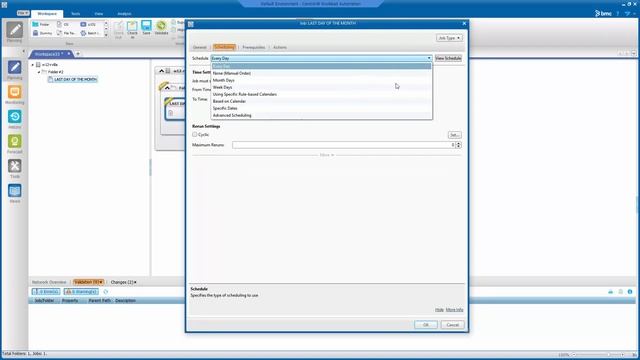
Task: Click the Check Out ribbon icon
Action: tap(118, 29)
